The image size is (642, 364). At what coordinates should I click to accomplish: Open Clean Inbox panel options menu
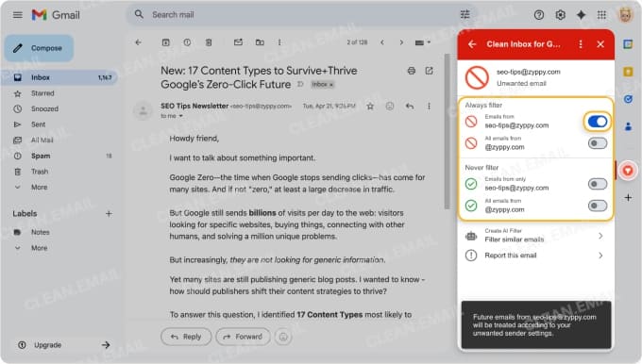[581, 44]
